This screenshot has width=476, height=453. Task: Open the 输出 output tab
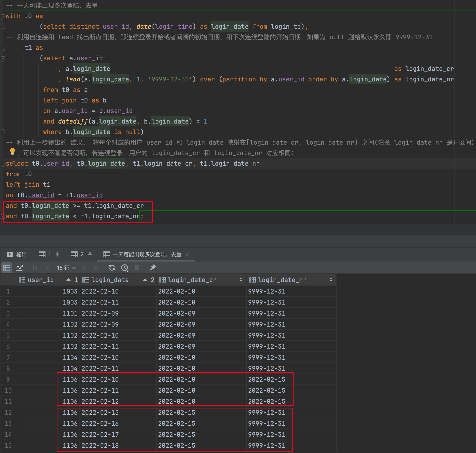17,254
